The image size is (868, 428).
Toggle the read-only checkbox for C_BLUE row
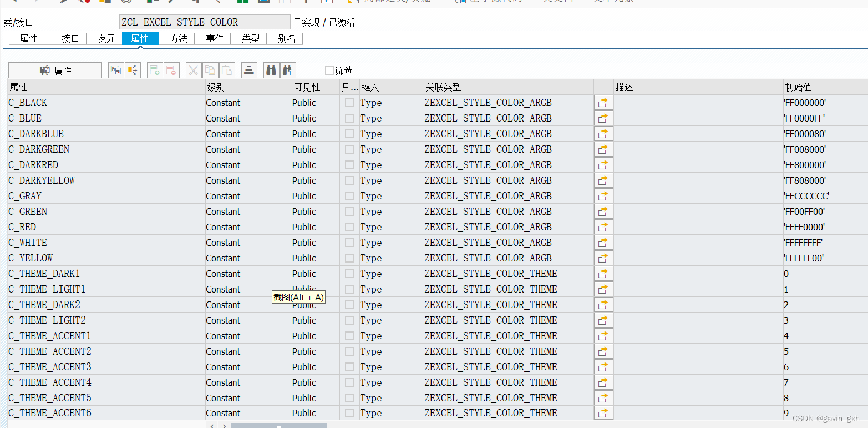[x=349, y=118]
